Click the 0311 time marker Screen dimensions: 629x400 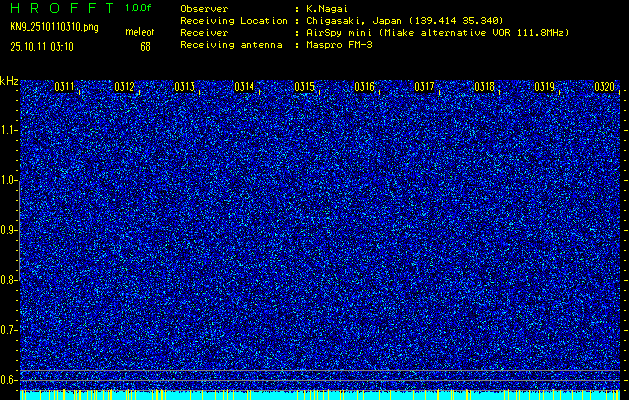pyautogui.click(x=64, y=88)
